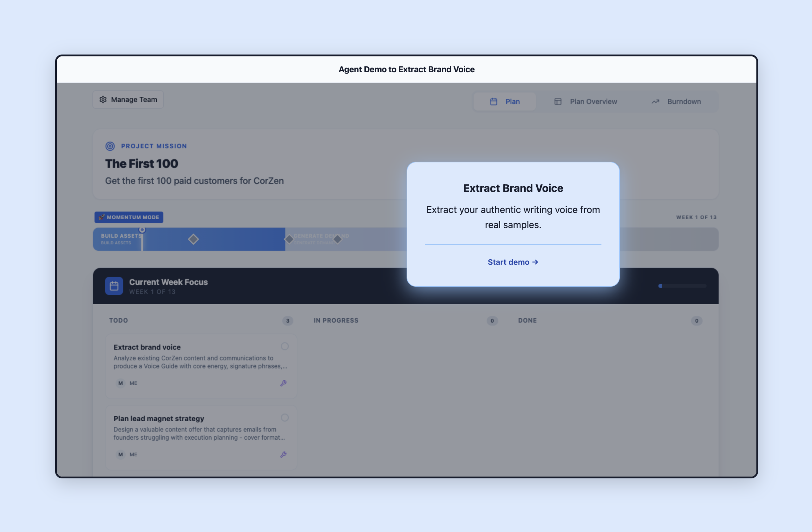Switch to the Burndown view
The height and width of the screenshot is (532, 812).
[x=684, y=101]
